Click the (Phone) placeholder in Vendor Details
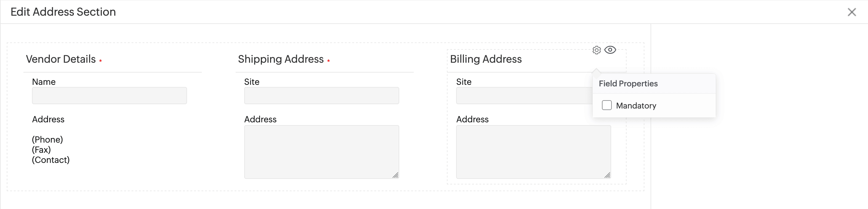Image resolution: width=868 pixels, height=209 pixels. point(47,140)
